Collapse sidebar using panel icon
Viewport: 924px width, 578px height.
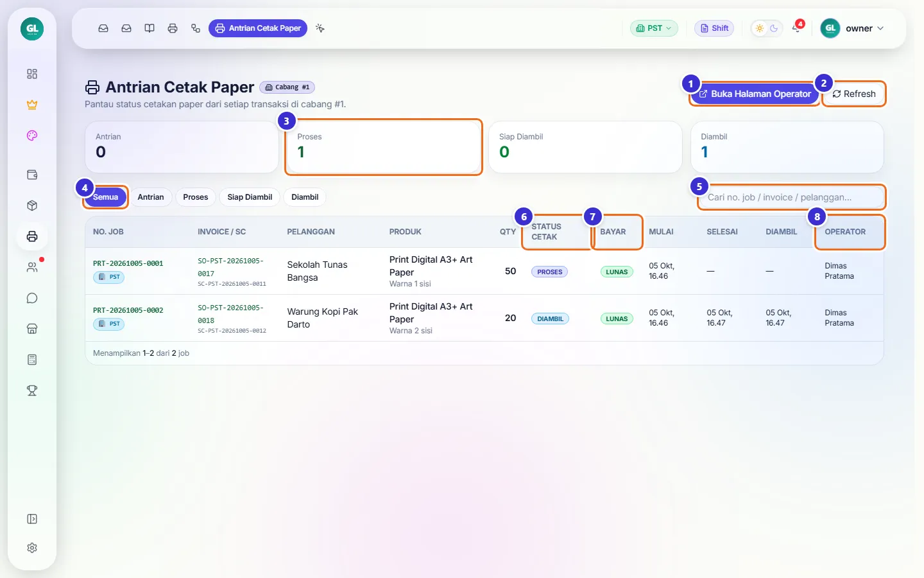tap(32, 519)
